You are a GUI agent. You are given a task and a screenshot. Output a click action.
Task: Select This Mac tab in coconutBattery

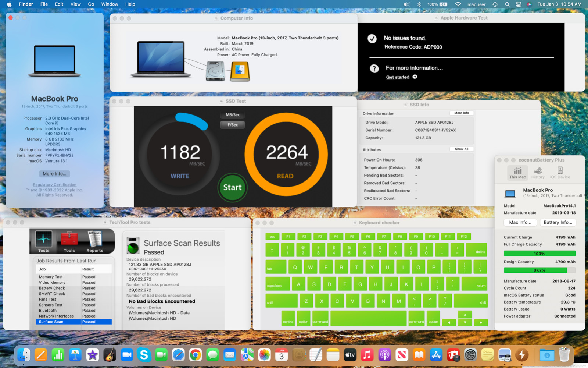point(517,173)
